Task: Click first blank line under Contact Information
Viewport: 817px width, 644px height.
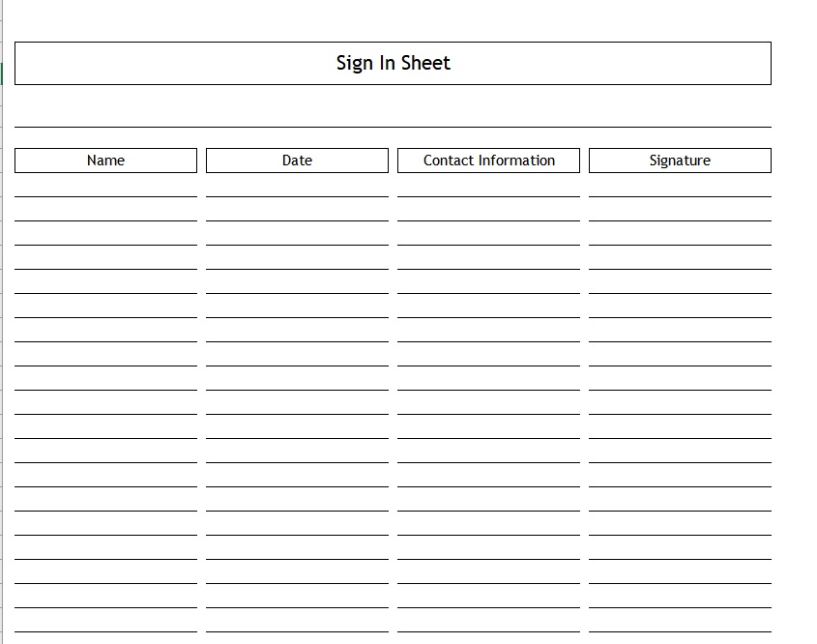Action: click(x=488, y=186)
